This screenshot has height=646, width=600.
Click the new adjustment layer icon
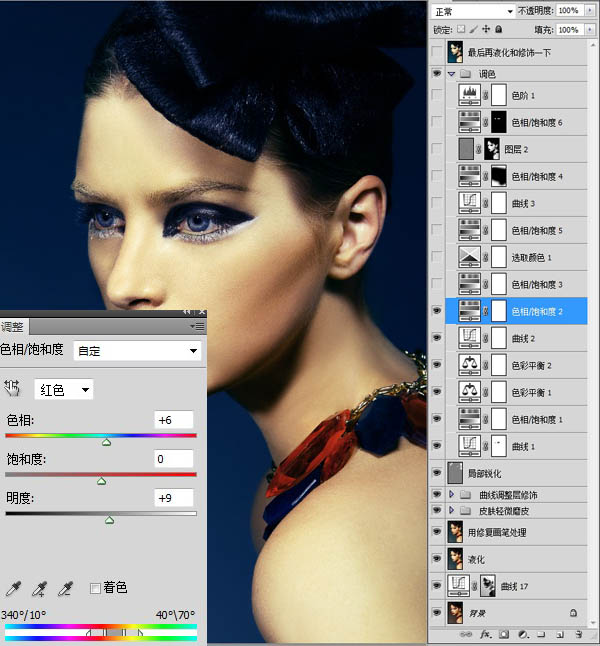(x=522, y=635)
